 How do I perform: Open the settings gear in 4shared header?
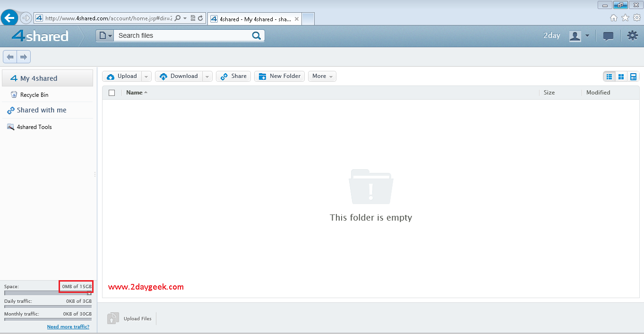click(632, 35)
